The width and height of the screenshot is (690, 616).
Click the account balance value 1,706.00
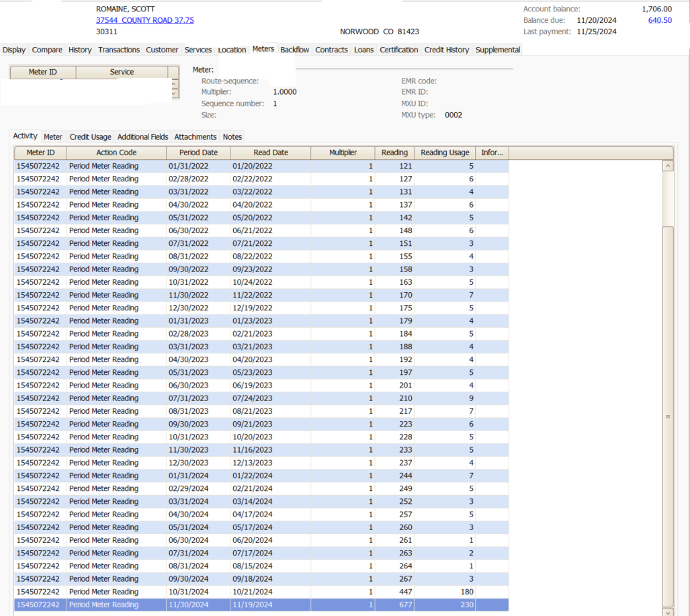(656, 9)
